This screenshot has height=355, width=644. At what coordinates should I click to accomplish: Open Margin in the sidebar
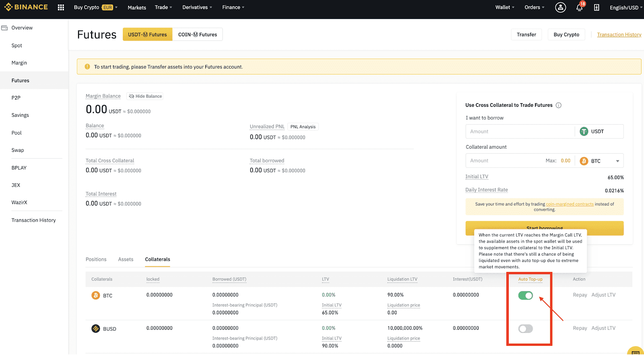(x=19, y=63)
